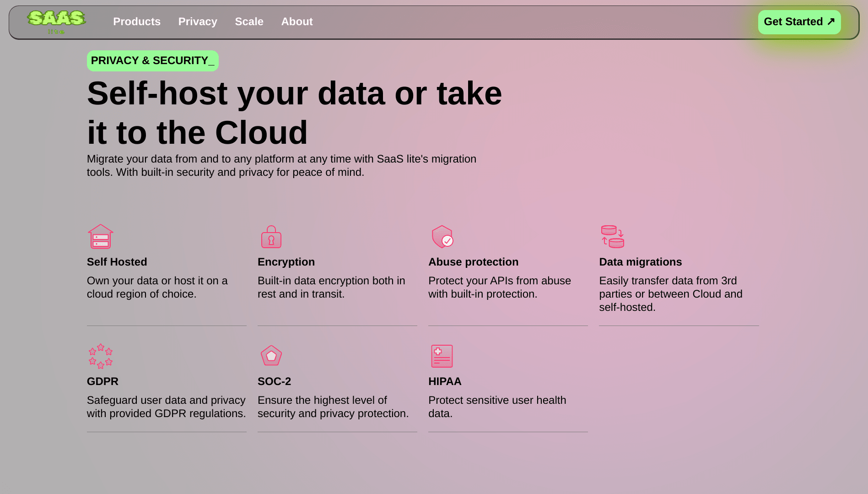Click 'Ensure the highest level' description

pyautogui.click(x=333, y=407)
